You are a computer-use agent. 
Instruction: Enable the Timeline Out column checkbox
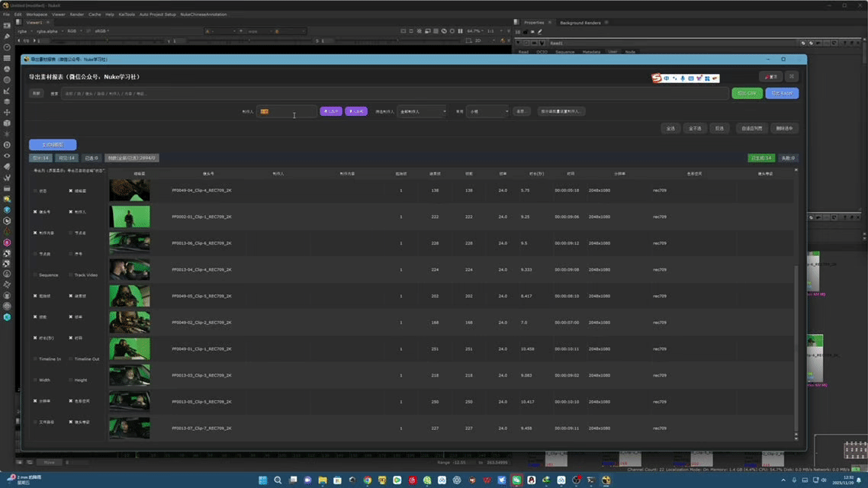(71, 359)
